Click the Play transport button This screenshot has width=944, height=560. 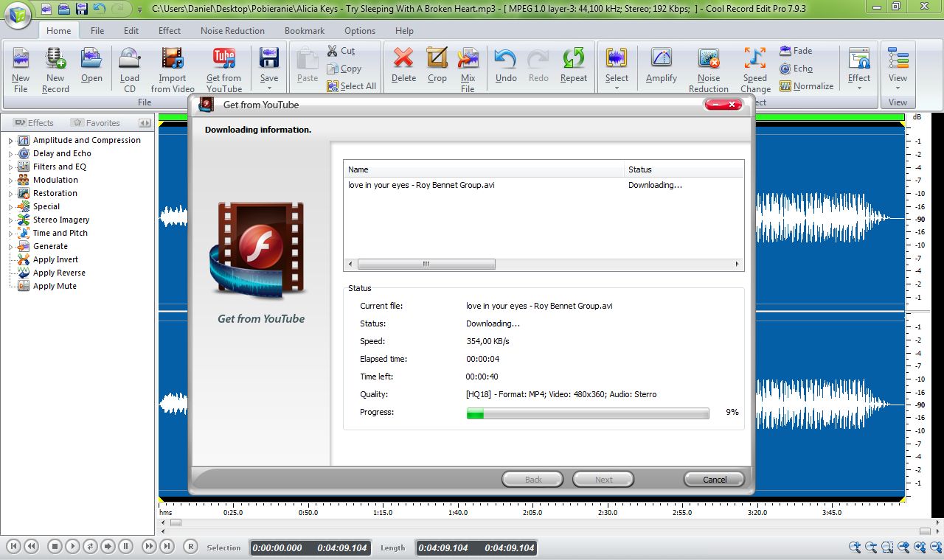coord(72,547)
